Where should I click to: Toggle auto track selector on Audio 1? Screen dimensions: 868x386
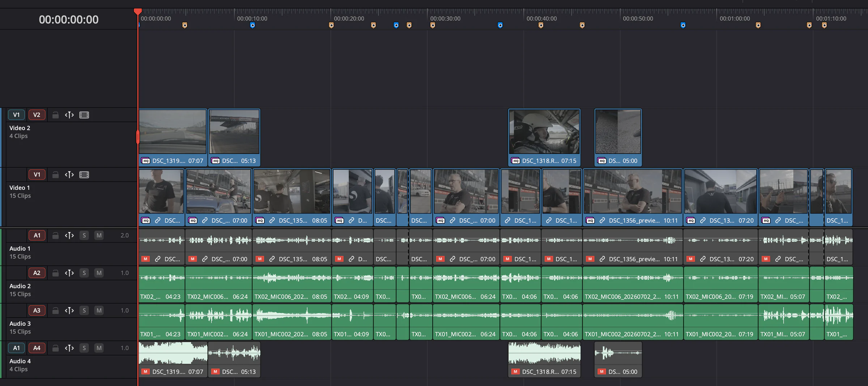pyautogui.click(x=69, y=236)
